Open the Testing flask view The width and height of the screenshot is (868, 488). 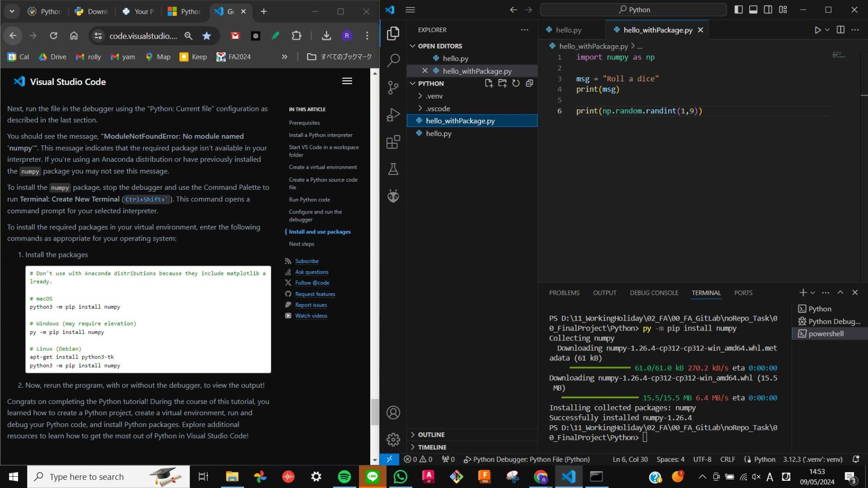393,169
